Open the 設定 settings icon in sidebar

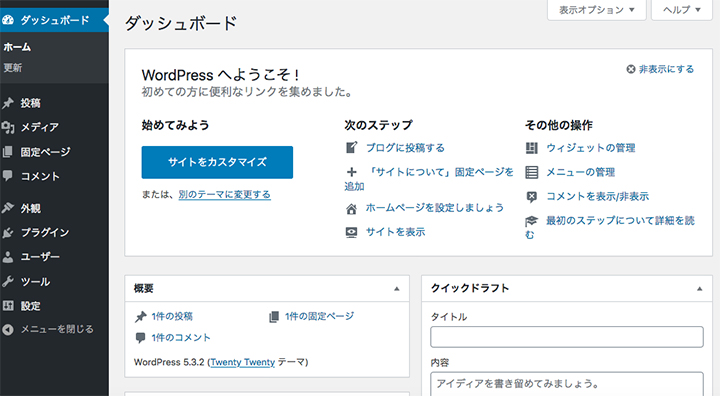click(x=8, y=305)
